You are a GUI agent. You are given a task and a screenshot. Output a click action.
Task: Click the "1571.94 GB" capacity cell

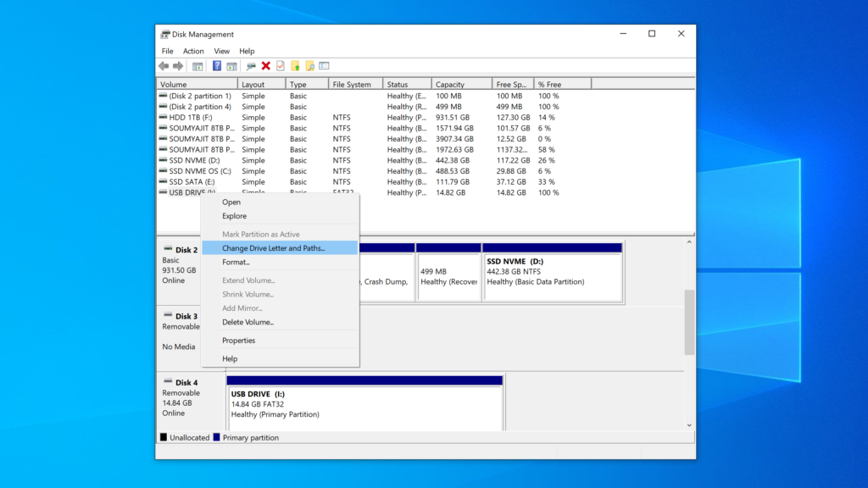[454, 128]
